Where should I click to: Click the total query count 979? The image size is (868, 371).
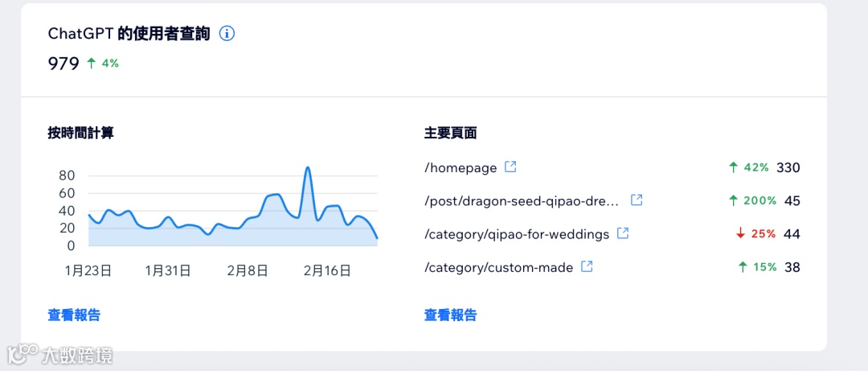pos(63,64)
